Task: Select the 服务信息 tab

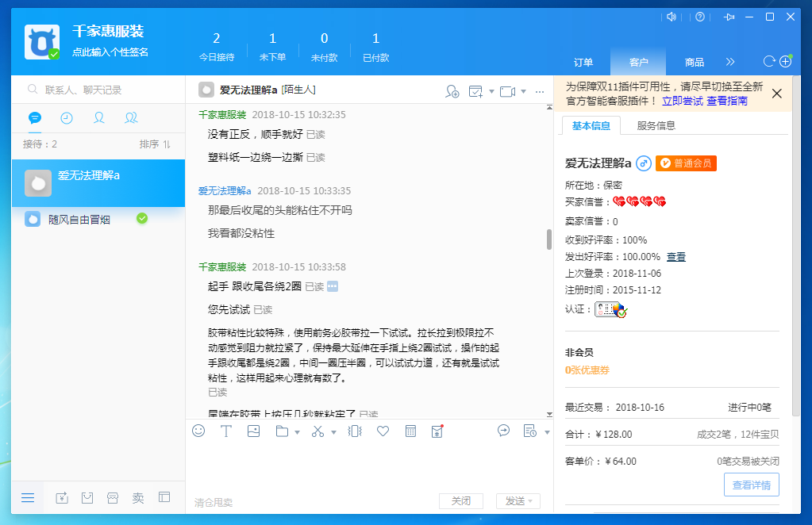Action: pyautogui.click(x=656, y=125)
